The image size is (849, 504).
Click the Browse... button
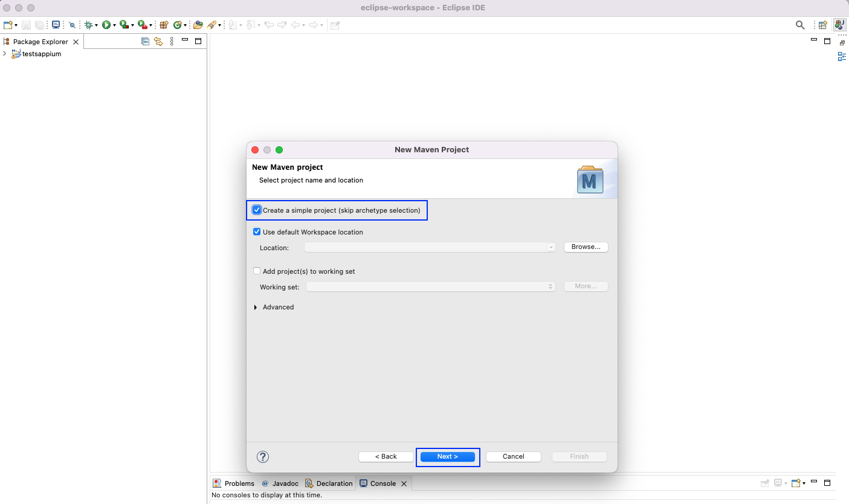click(586, 247)
